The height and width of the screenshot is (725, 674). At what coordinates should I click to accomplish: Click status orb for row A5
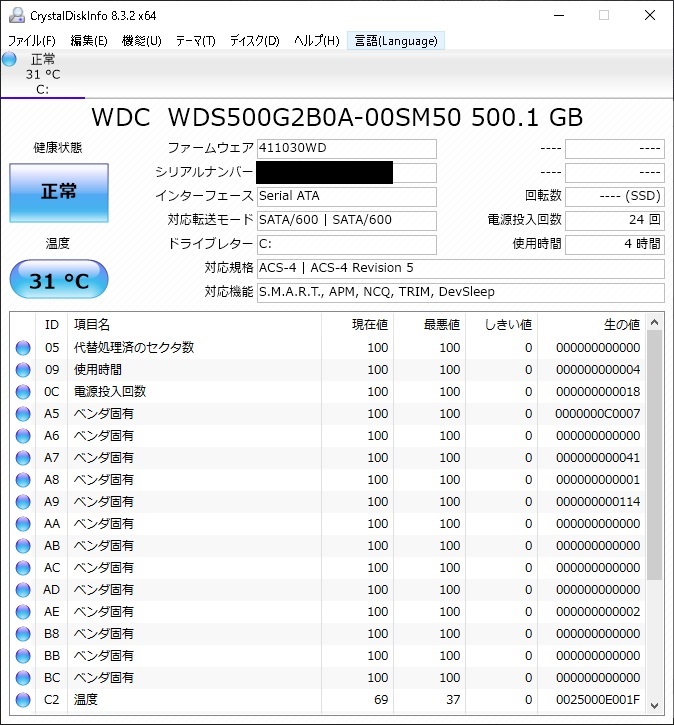coord(23,414)
